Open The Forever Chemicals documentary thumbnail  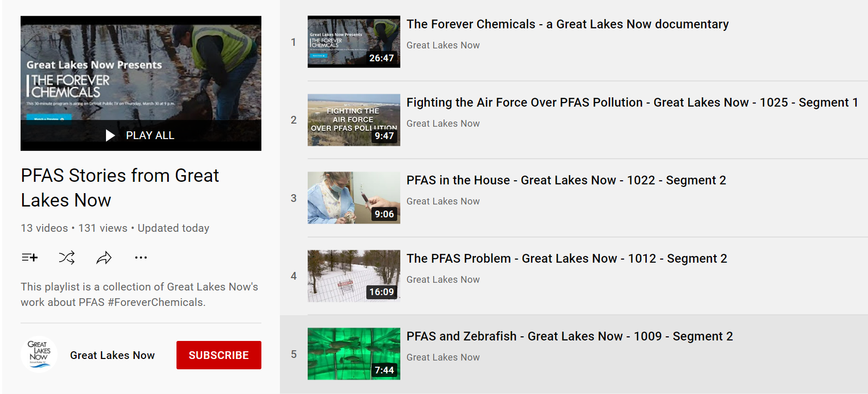[354, 42]
